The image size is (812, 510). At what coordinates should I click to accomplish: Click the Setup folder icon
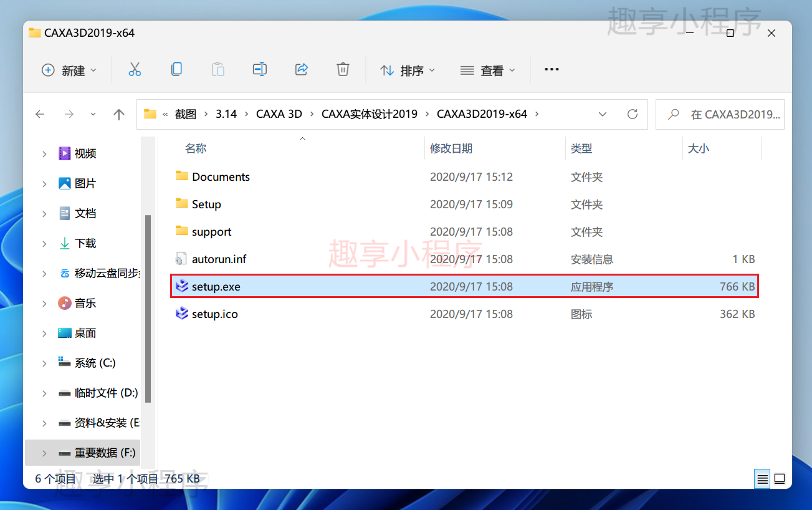click(x=182, y=204)
